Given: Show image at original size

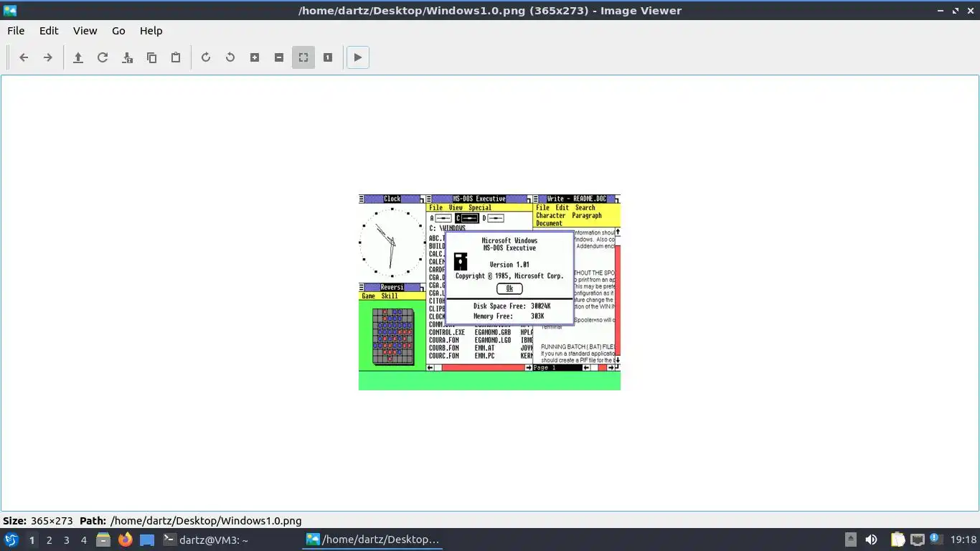Looking at the screenshot, I should point(328,57).
